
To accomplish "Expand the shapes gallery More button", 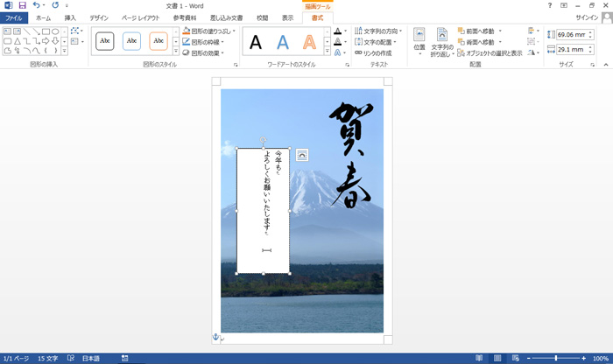I will point(64,51).
